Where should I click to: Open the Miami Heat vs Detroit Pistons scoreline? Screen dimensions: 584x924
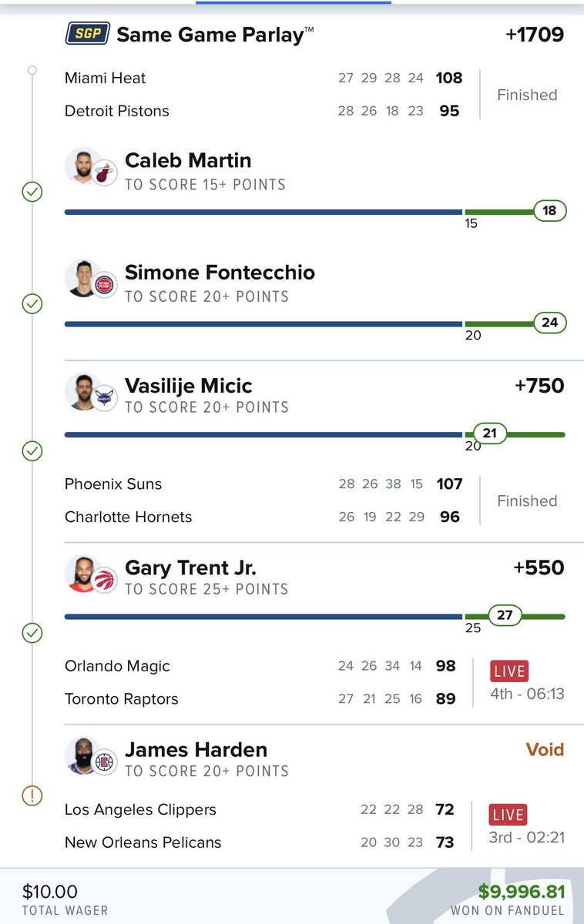click(x=263, y=95)
